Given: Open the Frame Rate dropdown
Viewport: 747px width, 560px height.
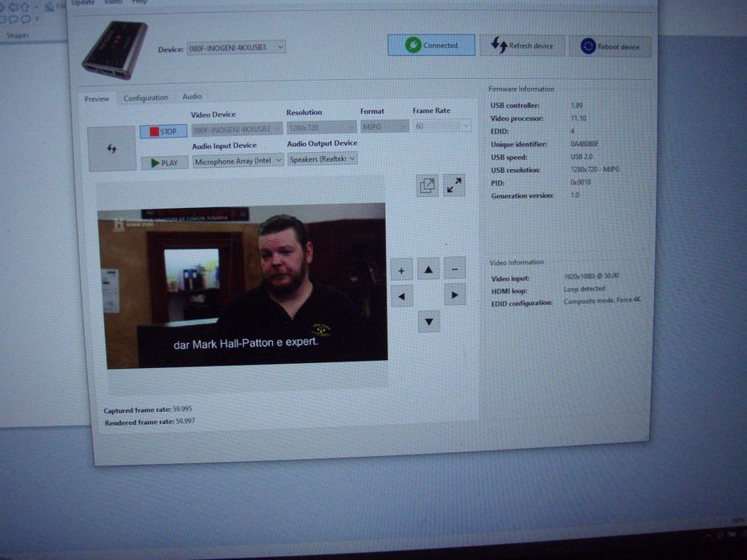Looking at the screenshot, I should (442, 126).
